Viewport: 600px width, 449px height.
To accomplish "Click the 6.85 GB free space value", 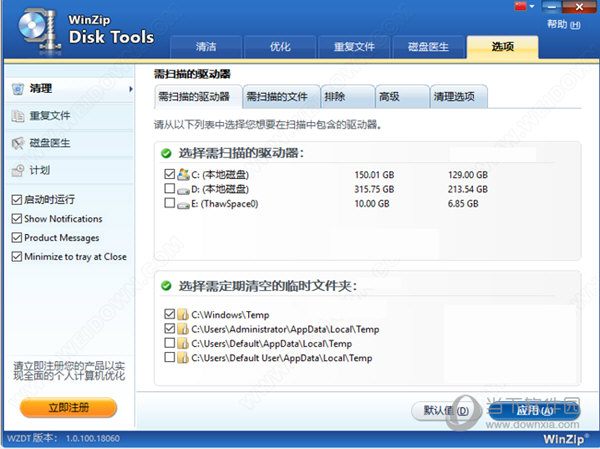I will 463,204.
